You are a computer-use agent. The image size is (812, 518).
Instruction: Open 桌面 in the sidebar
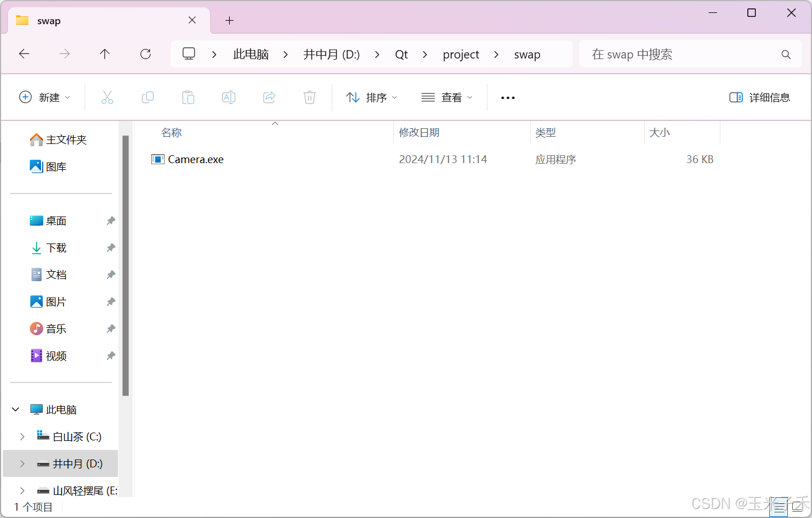48,221
